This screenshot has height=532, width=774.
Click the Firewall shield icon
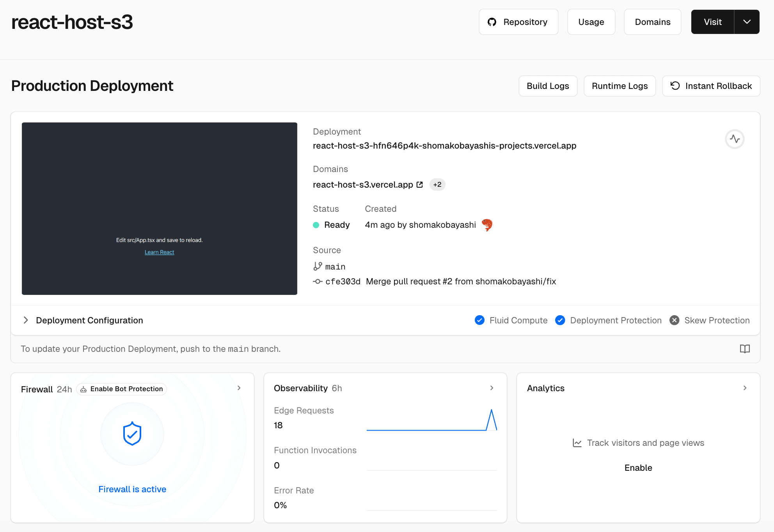tap(132, 433)
